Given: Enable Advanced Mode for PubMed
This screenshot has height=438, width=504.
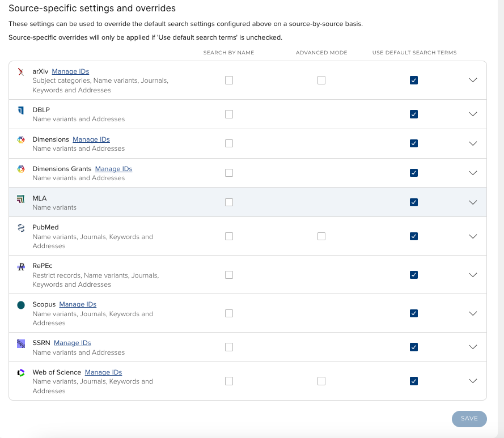Looking at the screenshot, I should pos(321,236).
